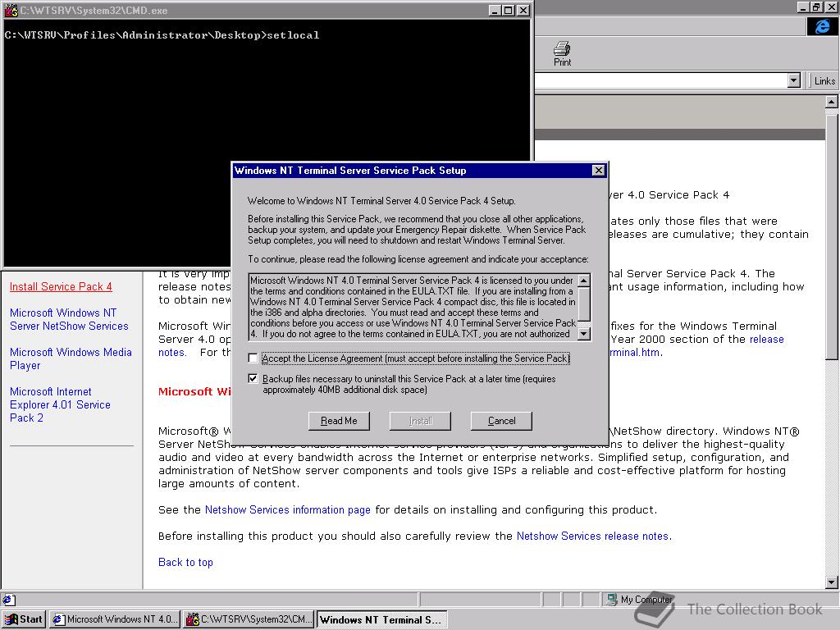This screenshot has width=840, height=630.
Task: Uncheck the Backup files for uninstall checkbox
Action: tap(253, 379)
